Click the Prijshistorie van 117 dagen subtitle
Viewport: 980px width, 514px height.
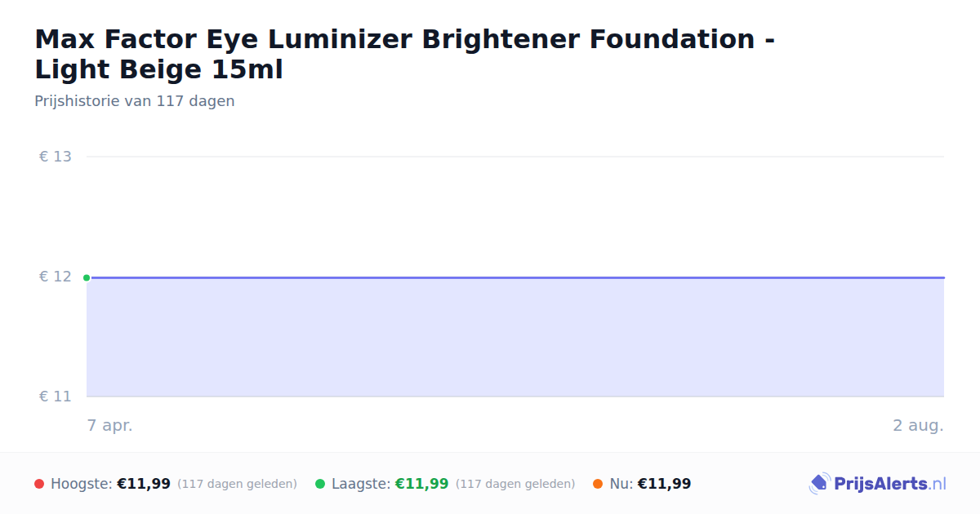click(135, 101)
